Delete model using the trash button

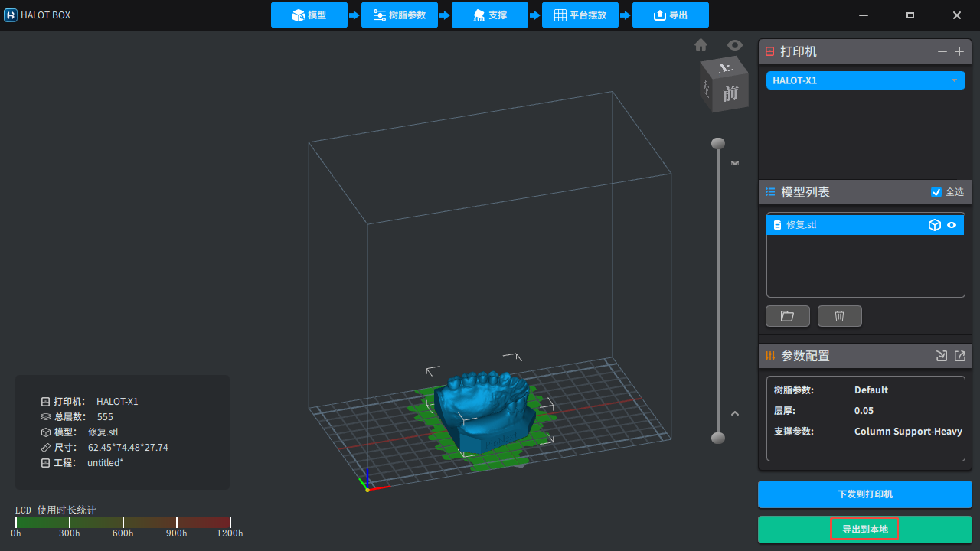pos(840,316)
